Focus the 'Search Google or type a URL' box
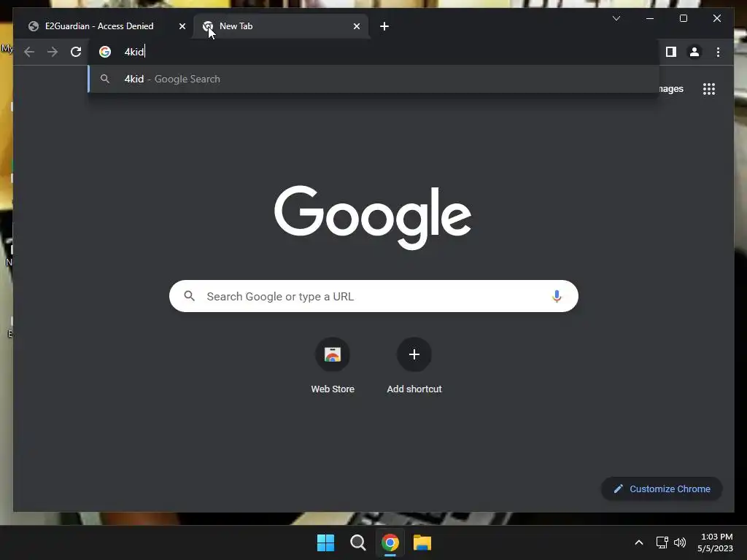 (x=373, y=296)
